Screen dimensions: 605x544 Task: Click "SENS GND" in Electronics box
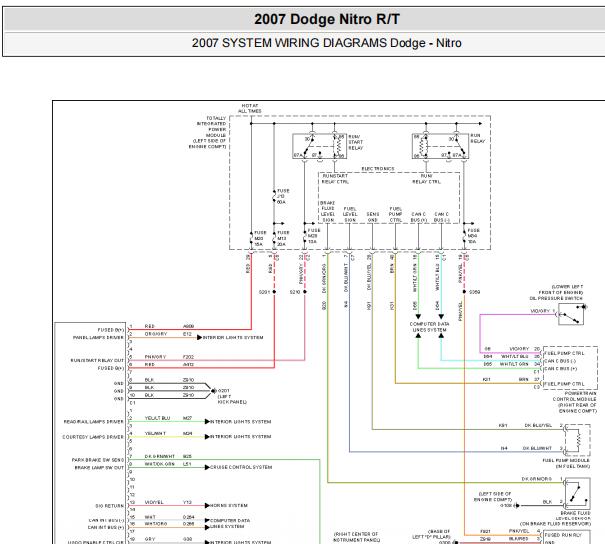373,217
